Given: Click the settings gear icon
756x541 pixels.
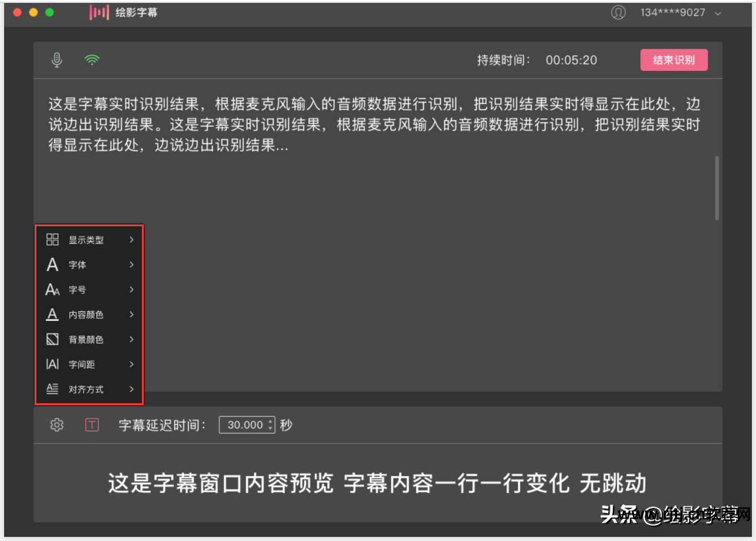Looking at the screenshot, I should tap(57, 425).
